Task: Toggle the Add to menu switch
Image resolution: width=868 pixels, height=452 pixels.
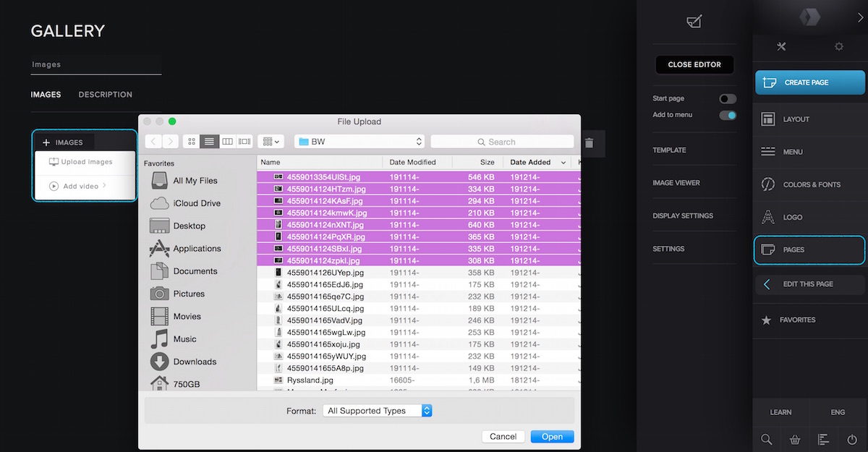Action: pyautogui.click(x=727, y=115)
